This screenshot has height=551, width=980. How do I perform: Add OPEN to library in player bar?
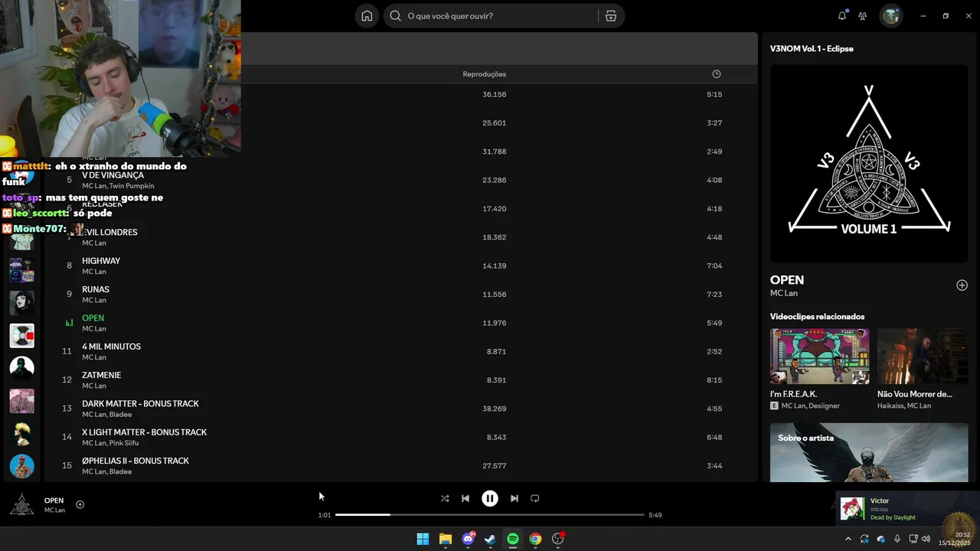coord(80,504)
